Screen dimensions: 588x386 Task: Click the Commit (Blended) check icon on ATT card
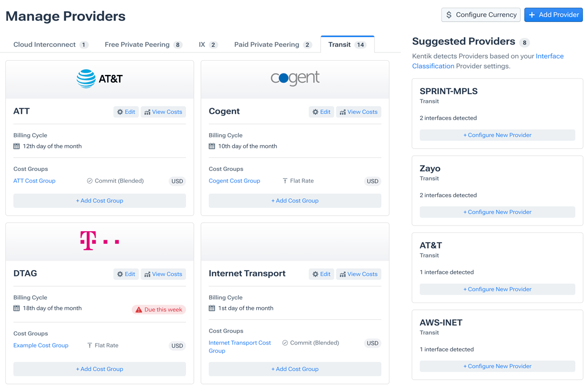89,181
